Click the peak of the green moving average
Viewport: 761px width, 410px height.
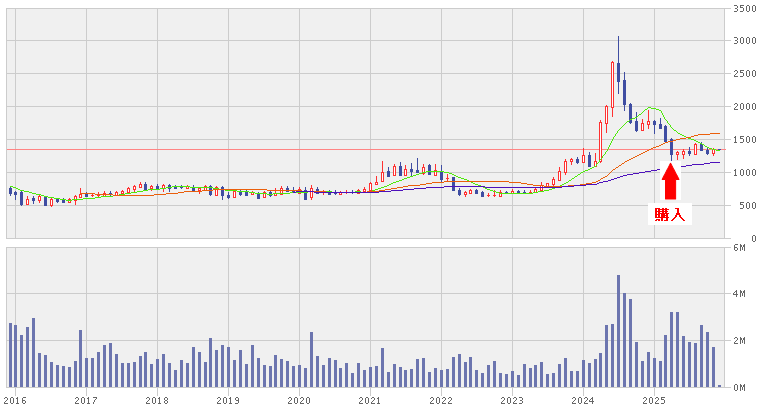point(651,108)
